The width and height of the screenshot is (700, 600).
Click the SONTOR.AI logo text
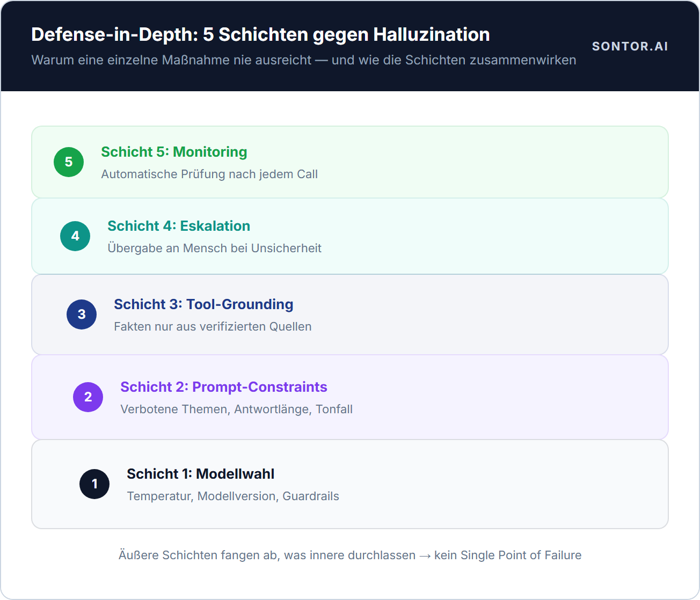630,46
